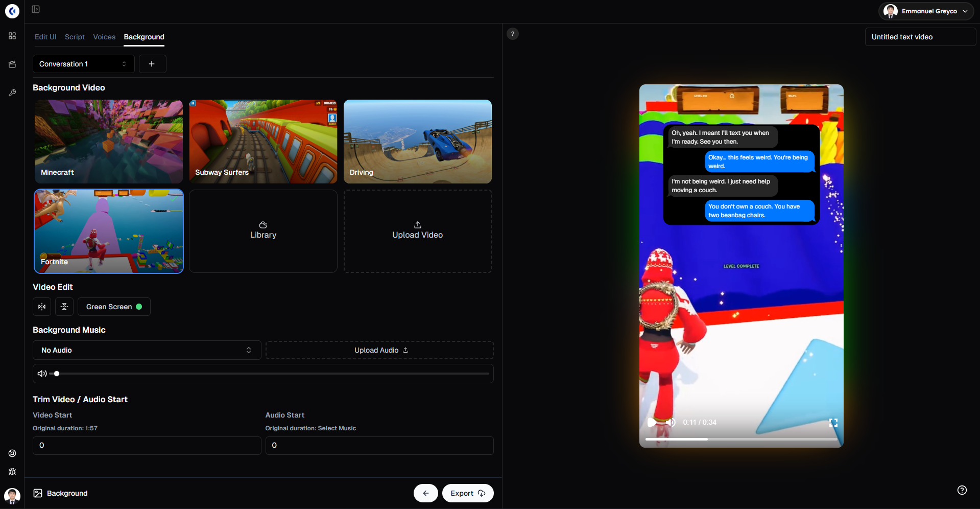
Task: Switch to the Script tab
Action: coord(75,37)
